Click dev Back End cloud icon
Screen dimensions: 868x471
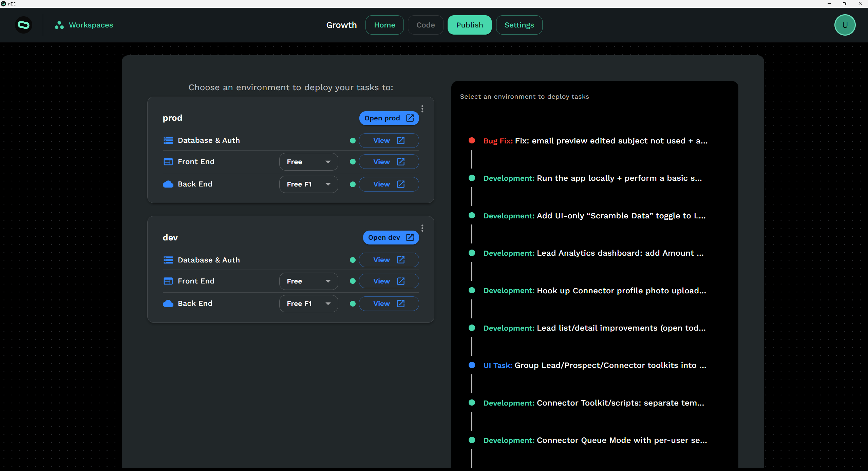tap(168, 303)
